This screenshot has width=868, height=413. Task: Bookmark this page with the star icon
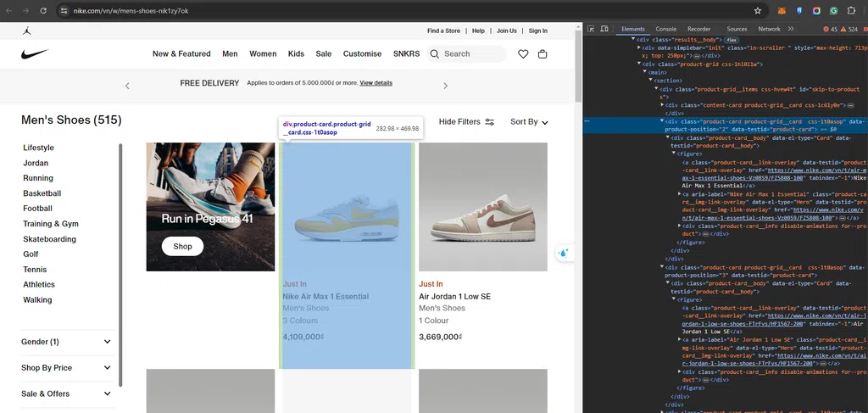coord(758,10)
